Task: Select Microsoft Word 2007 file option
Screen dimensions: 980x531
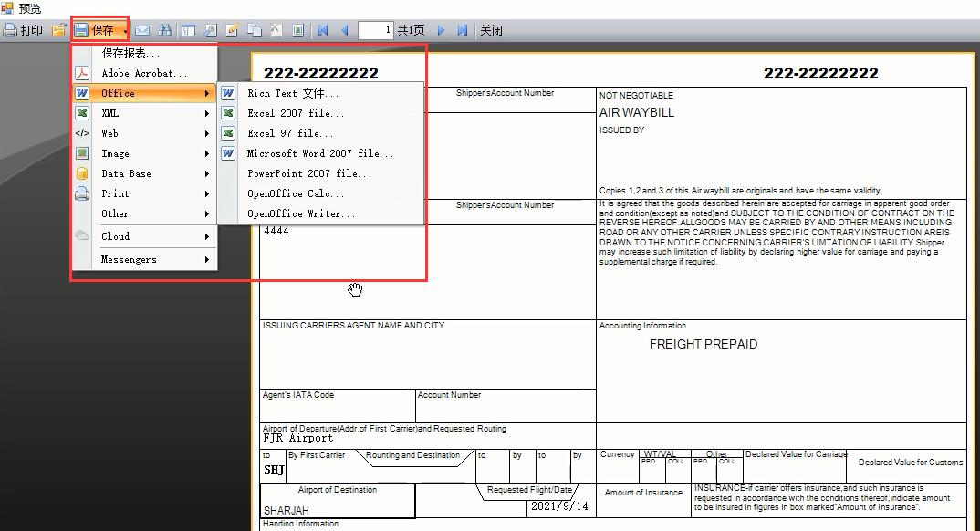Action: click(x=319, y=153)
